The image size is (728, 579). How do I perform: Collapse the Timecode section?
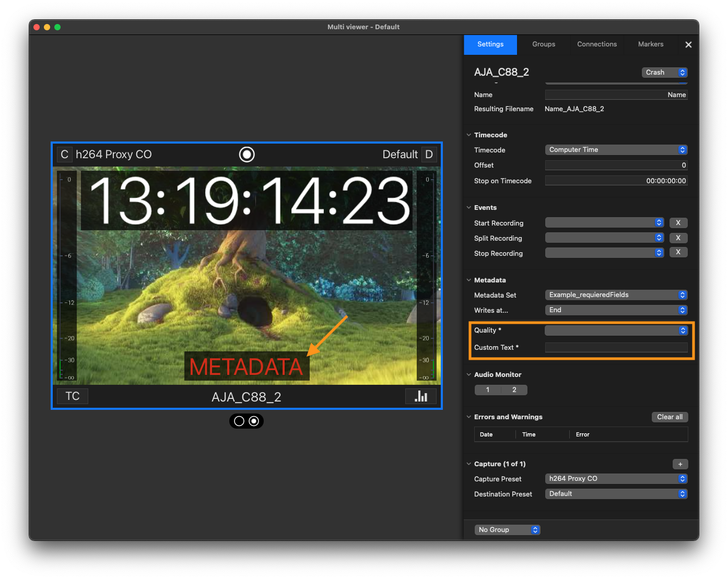(x=468, y=135)
